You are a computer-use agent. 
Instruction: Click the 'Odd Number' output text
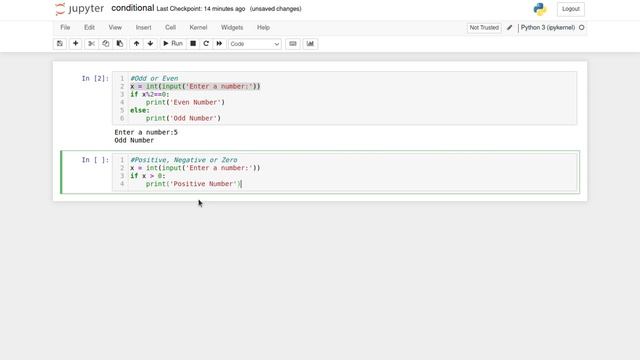[x=134, y=140]
